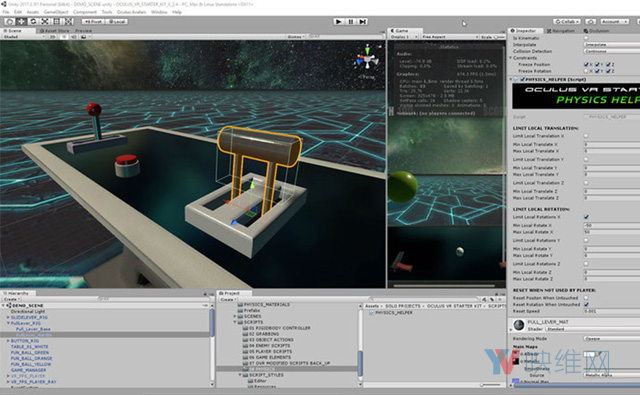Toggle the Pivot handle position button
Screen dimensions: 640x395
click(x=93, y=21)
